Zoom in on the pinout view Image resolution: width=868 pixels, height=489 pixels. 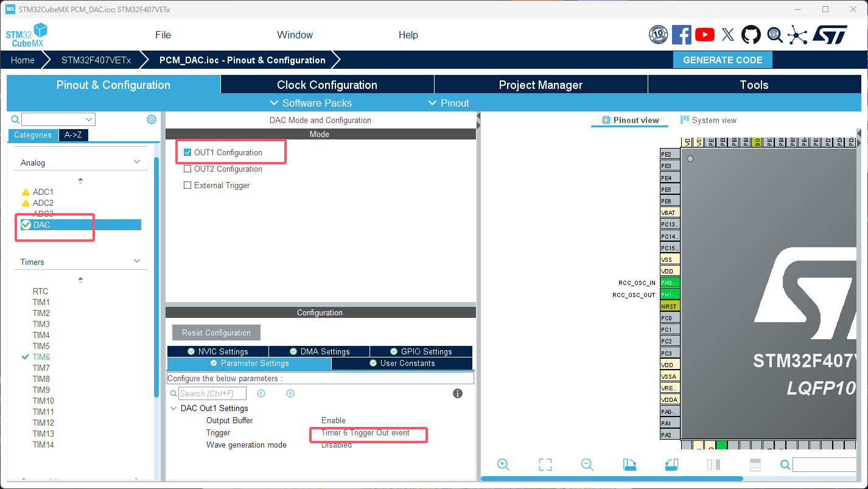pos(503,465)
